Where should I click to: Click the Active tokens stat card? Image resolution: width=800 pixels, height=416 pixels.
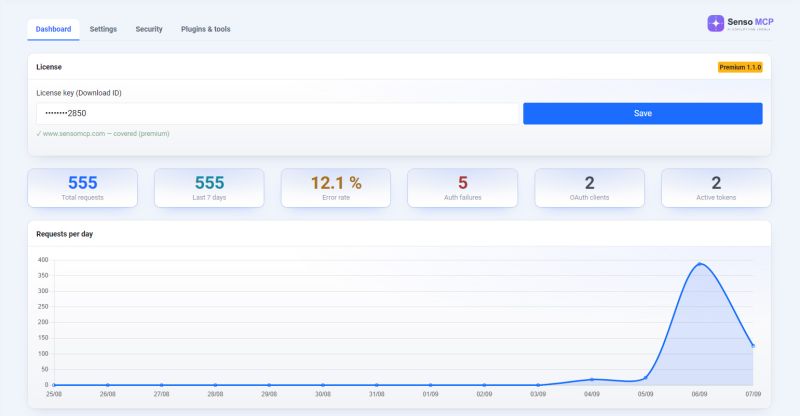[716, 188]
